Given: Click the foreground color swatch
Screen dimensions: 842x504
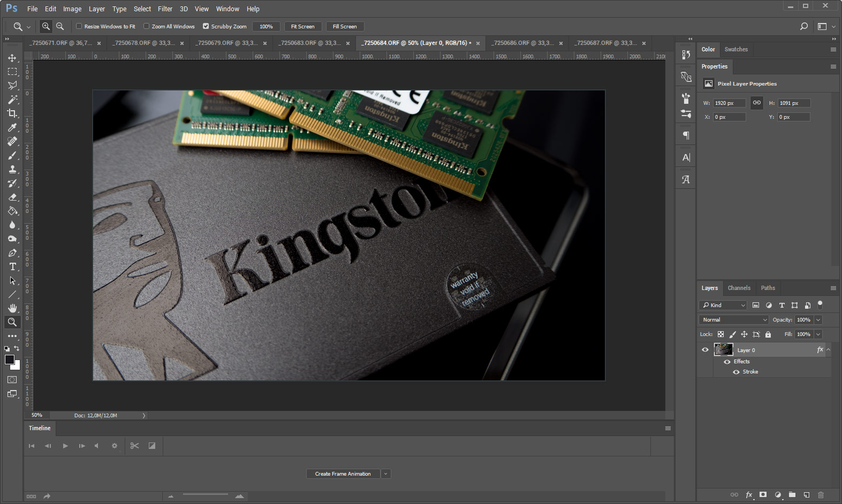Looking at the screenshot, I should 9,360.
